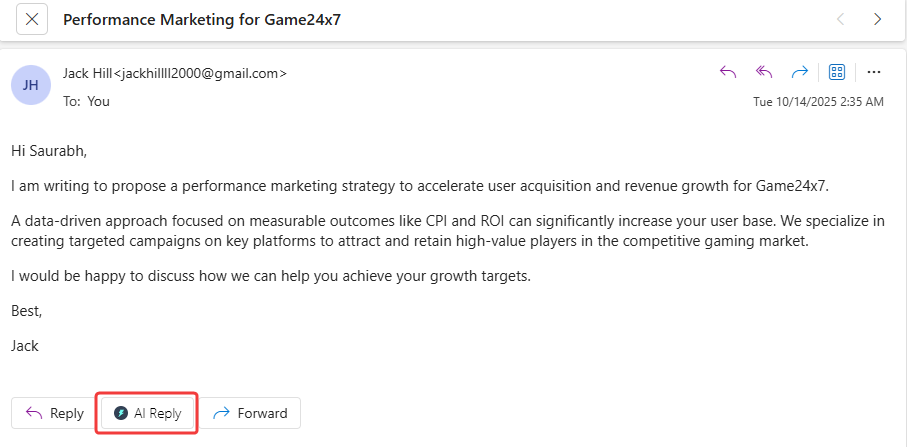Viewport: 907px width, 447px height.
Task: Click the reply arrow icon in header
Action: pos(728,72)
